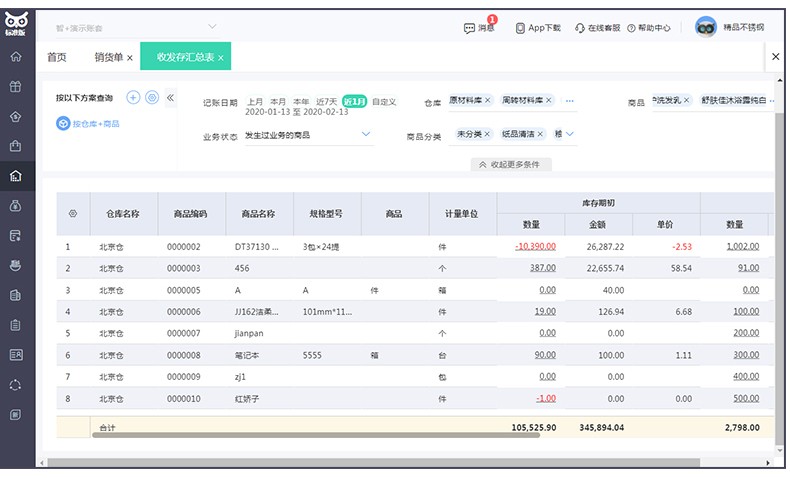790x478 pixels.
Task: Click App下载 in the header
Action: pyautogui.click(x=538, y=28)
